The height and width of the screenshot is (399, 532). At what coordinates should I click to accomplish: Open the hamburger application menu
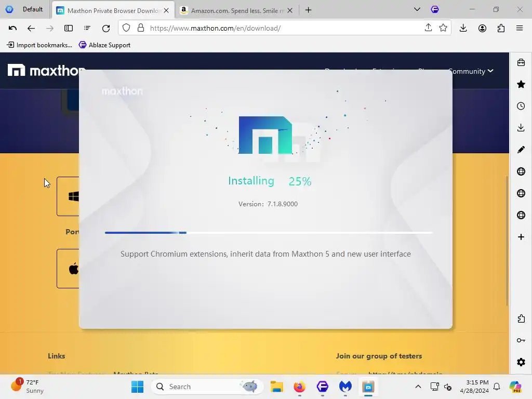pyautogui.click(x=520, y=28)
